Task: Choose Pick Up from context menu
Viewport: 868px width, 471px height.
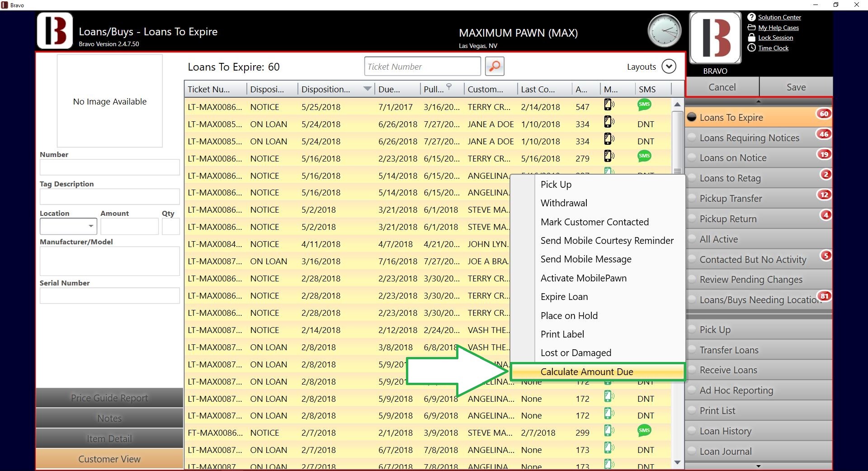Action: click(x=597, y=184)
